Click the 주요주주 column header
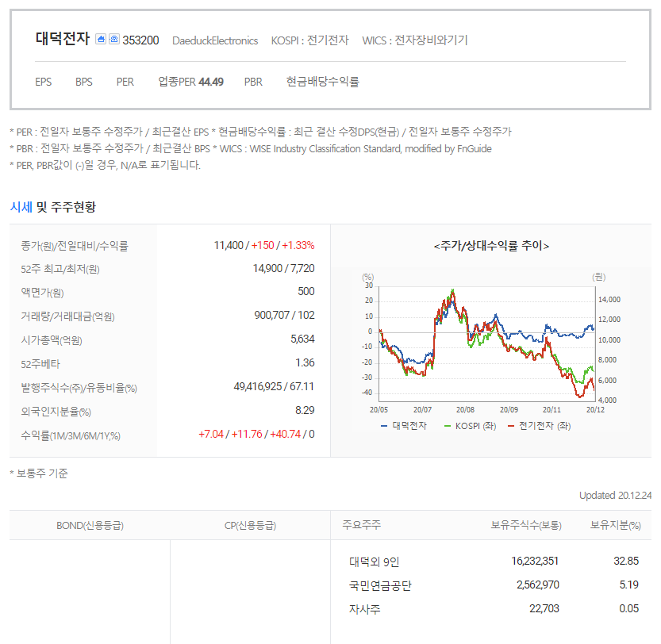 [x=361, y=525]
